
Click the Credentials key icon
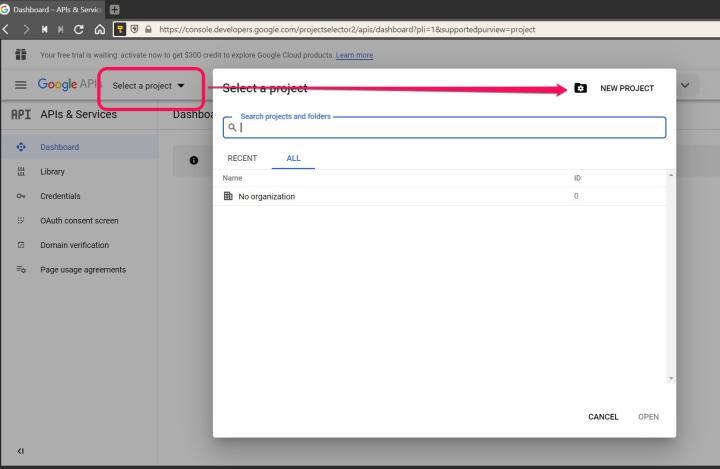[x=20, y=196]
